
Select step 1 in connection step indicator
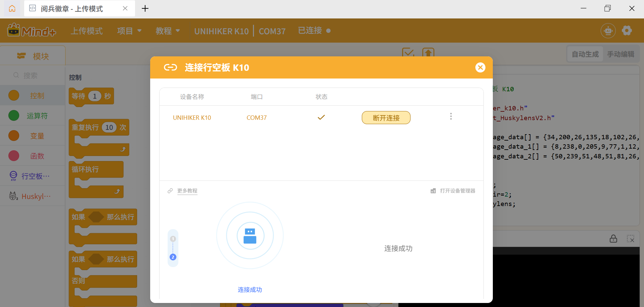pyautogui.click(x=173, y=239)
